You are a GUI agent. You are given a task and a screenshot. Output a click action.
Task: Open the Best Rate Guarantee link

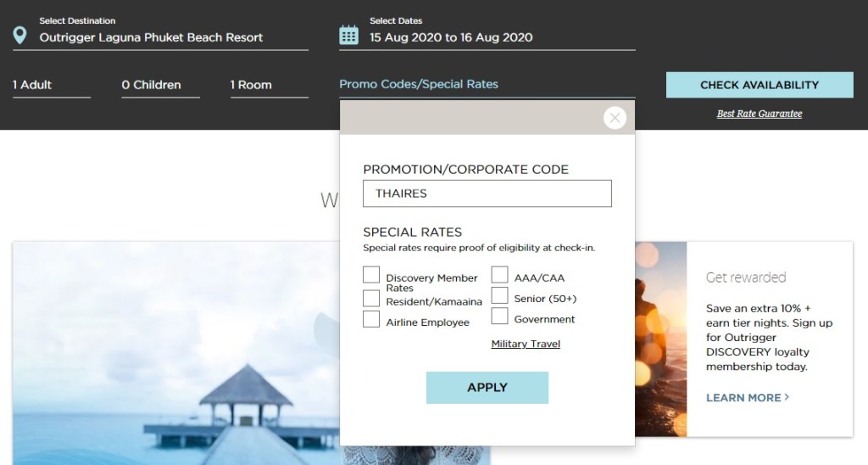(759, 114)
